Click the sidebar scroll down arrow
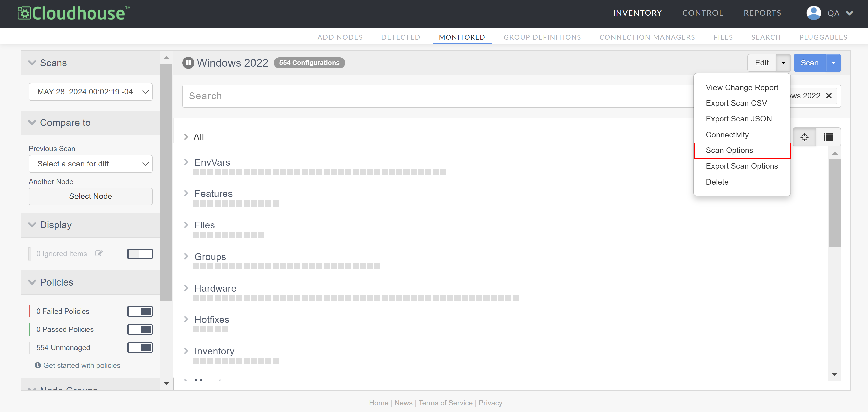The image size is (868, 412). (166, 383)
